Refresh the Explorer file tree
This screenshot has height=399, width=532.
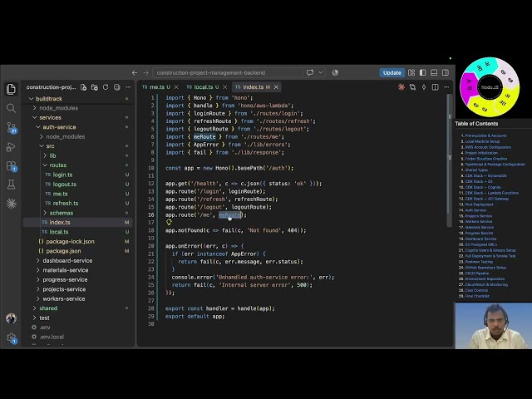click(106, 87)
